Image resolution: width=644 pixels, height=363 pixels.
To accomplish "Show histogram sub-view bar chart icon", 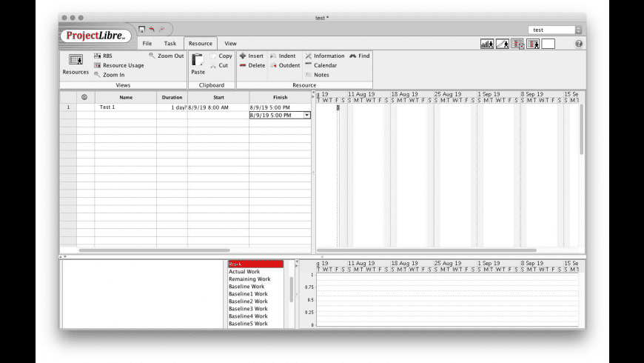I will click(x=487, y=44).
